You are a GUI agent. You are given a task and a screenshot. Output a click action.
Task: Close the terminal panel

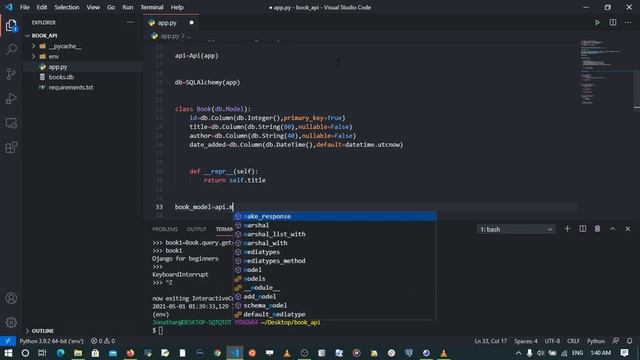[628, 229]
